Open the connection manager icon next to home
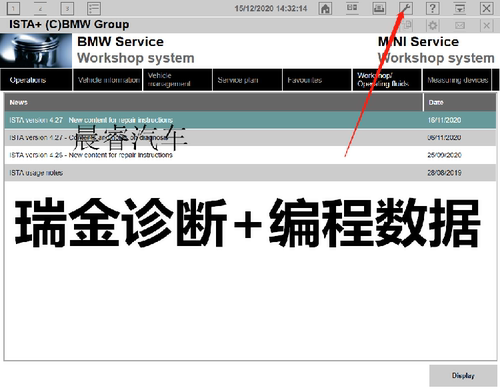 (352, 8)
